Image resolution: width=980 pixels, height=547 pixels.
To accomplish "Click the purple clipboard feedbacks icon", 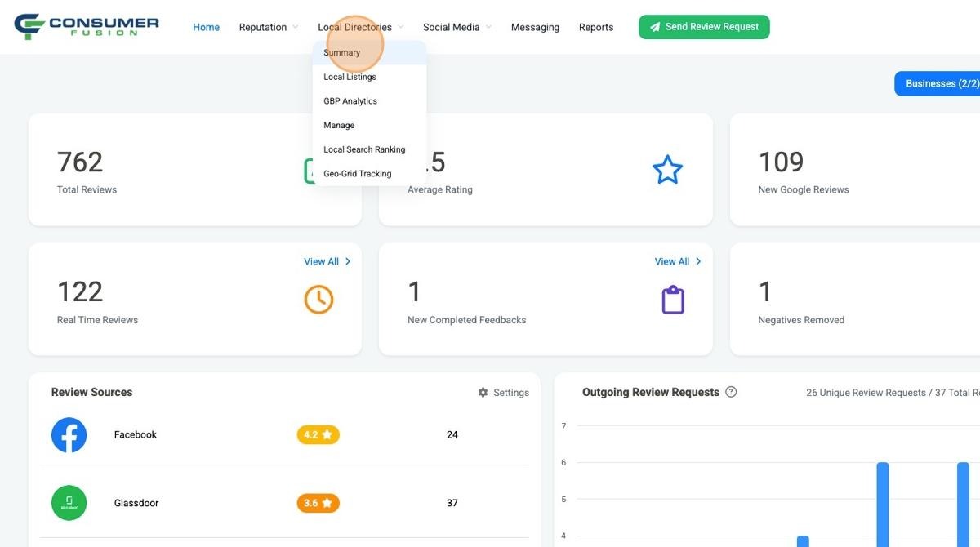I will [x=673, y=300].
